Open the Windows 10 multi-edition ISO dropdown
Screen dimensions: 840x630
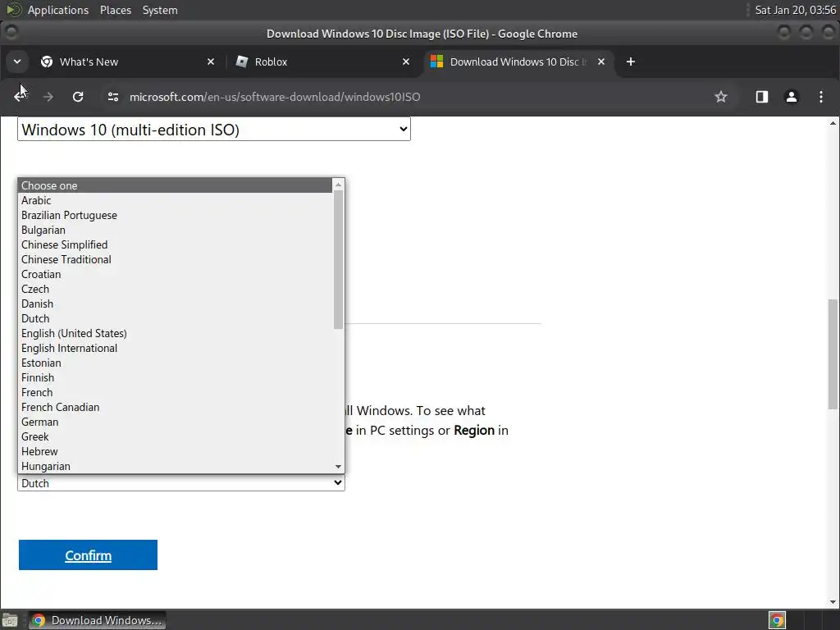point(214,129)
